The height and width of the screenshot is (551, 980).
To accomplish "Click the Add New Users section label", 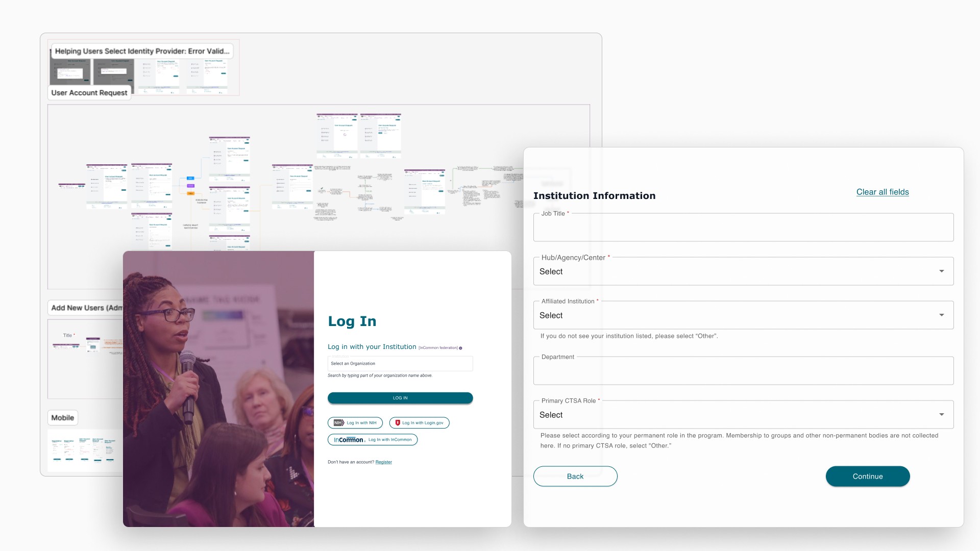I will 86,308.
